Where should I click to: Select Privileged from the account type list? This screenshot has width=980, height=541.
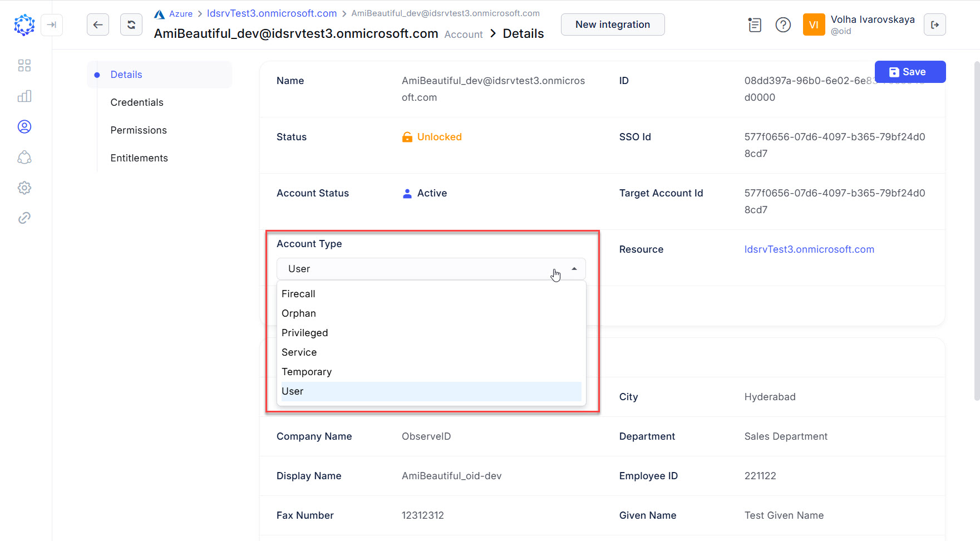click(304, 332)
